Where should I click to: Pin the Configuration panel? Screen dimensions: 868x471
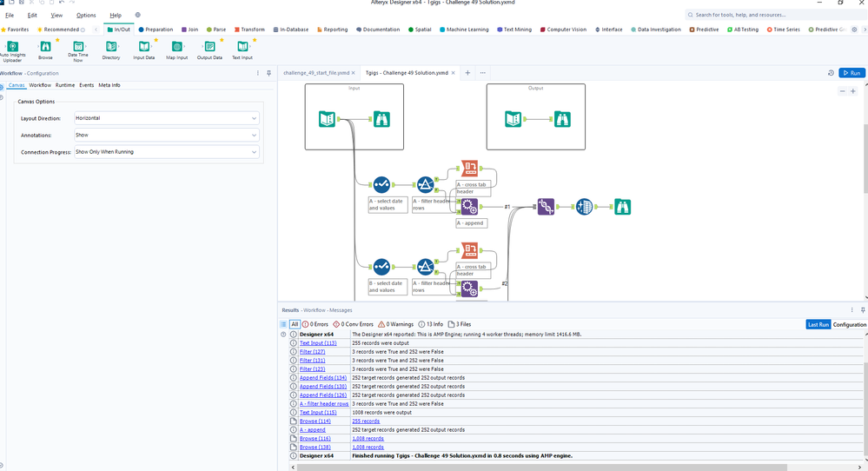point(269,73)
